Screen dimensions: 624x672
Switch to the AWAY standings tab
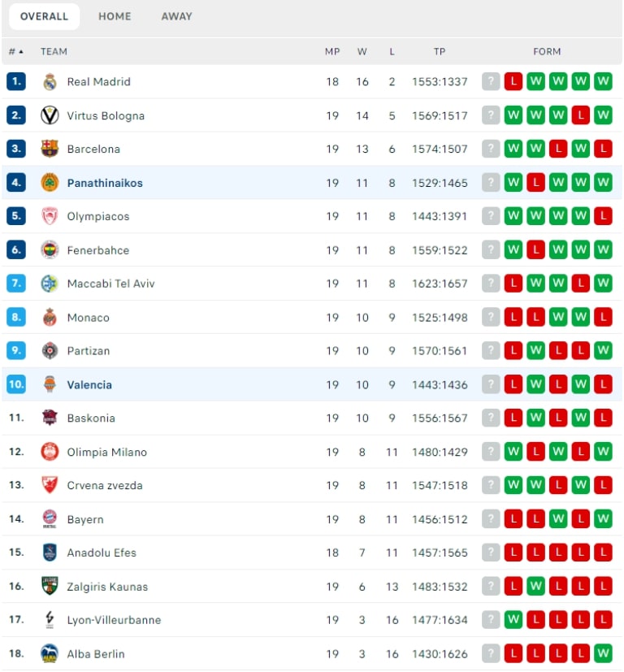[176, 16]
